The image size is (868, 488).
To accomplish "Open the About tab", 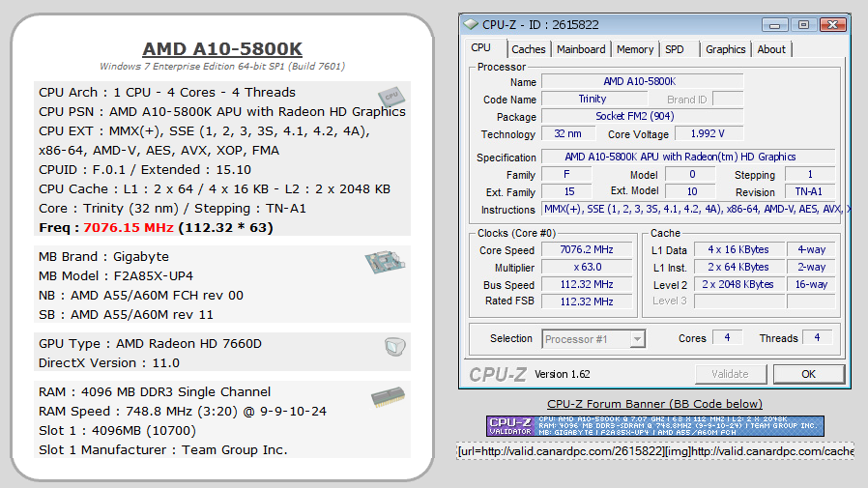I will 771,49.
